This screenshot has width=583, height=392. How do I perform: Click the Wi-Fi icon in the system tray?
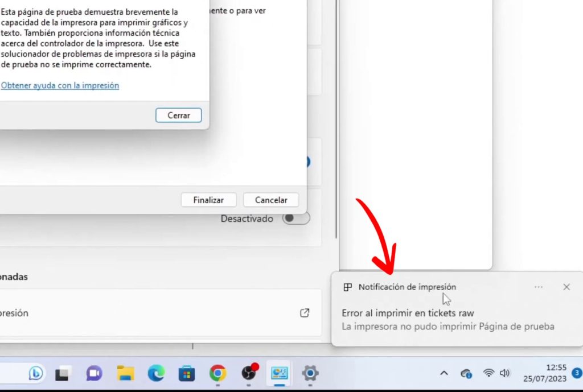pyautogui.click(x=488, y=373)
